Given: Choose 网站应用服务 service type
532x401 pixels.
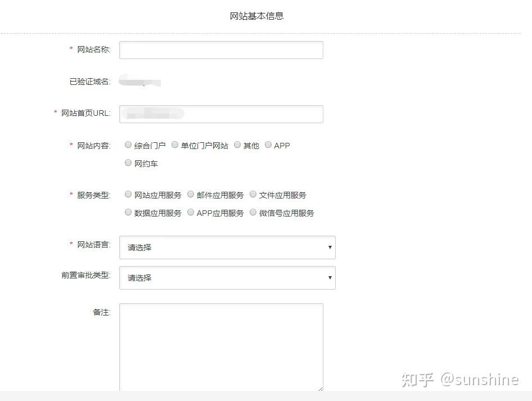Looking at the screenshot, I should [128, 194].
